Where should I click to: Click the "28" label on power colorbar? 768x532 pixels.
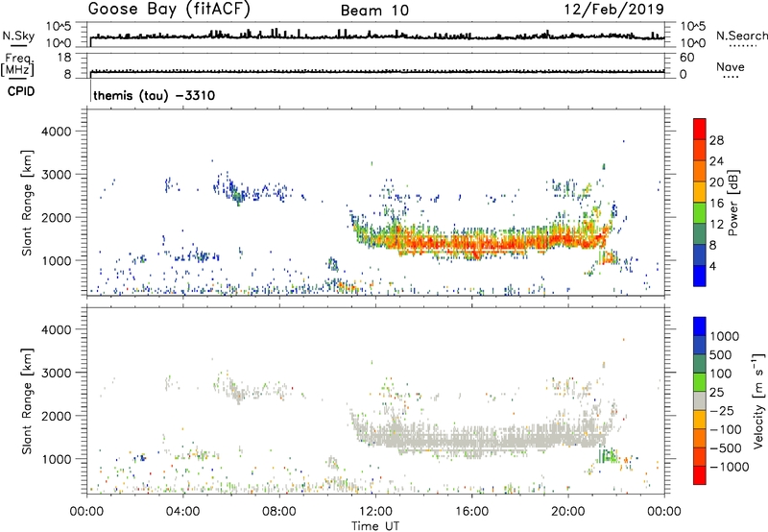click(716, 140)
